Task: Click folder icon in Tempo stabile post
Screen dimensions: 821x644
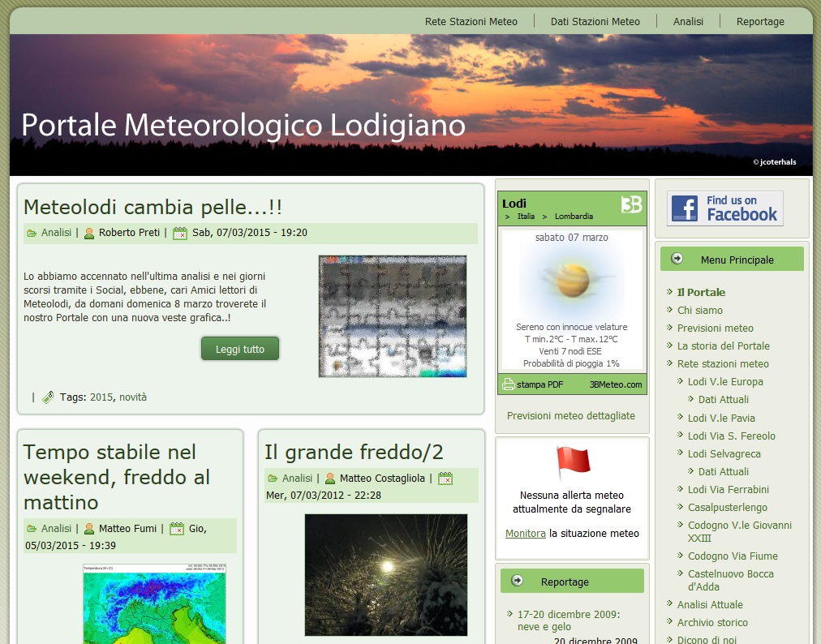Action: point(32,529)
